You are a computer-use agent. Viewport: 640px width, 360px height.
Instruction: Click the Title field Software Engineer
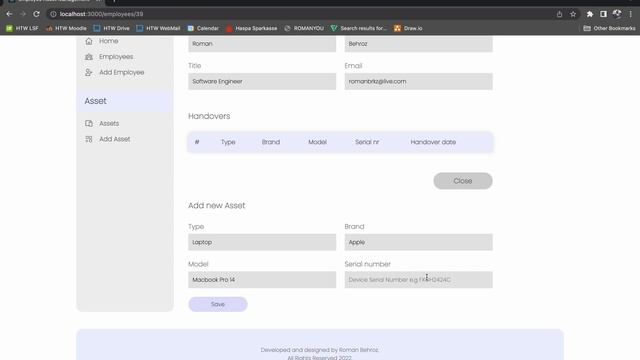coord(262,81)
